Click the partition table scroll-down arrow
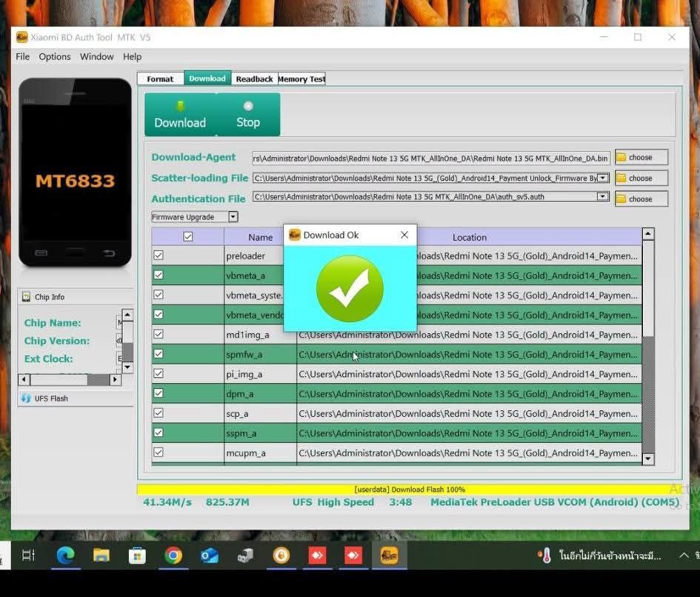The height and width of the screenshot is (597, 700). pos(648,459)
